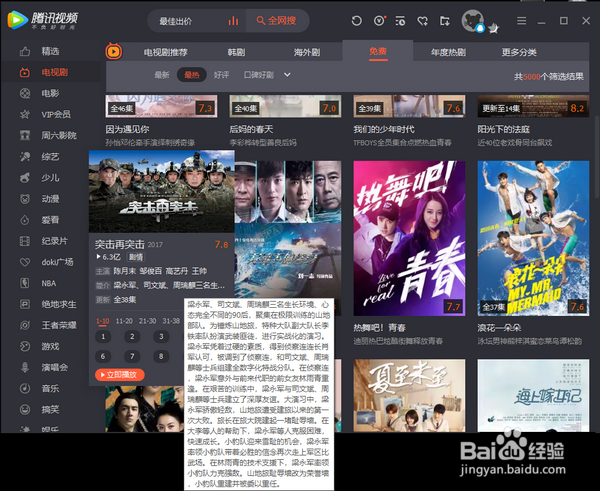This screenshot has width=600, height=491.
Task: Open watch history icon in toolbar
Action: click(400, 21)
